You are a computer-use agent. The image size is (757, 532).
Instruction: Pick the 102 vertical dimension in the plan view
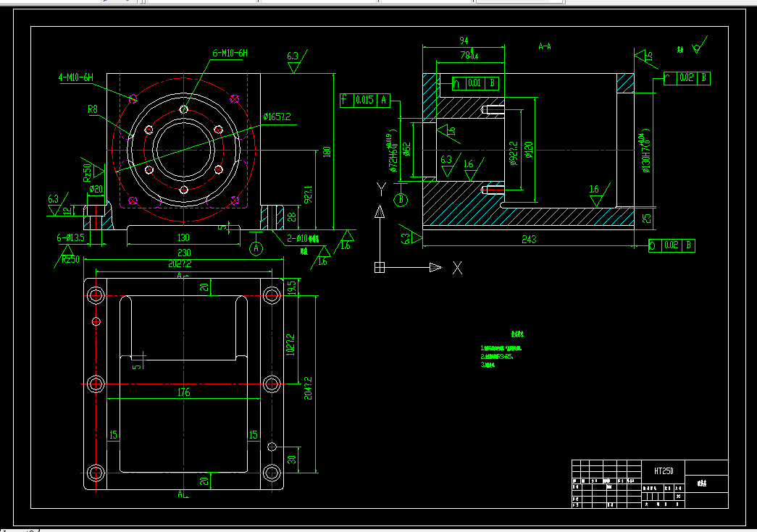click(291, 345)
